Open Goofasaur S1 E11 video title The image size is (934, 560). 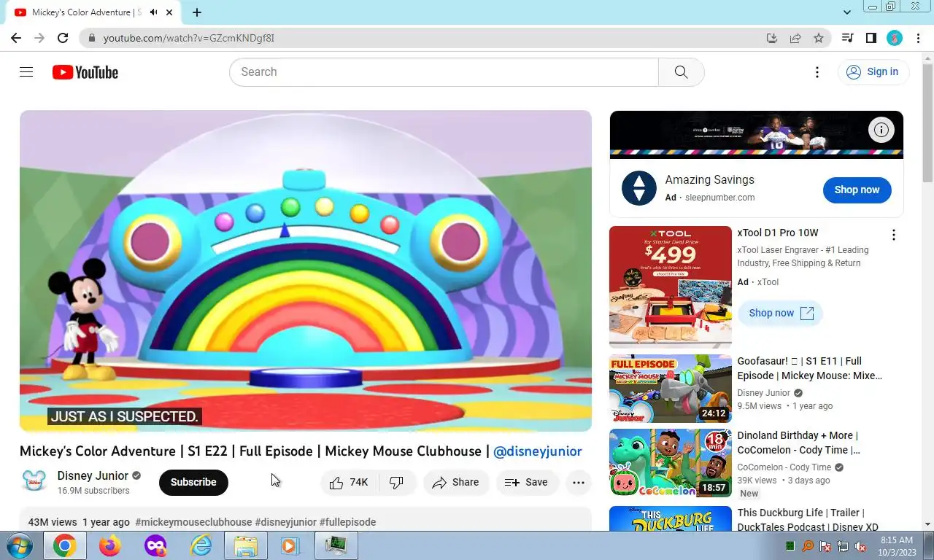click(x=810, y=368)
